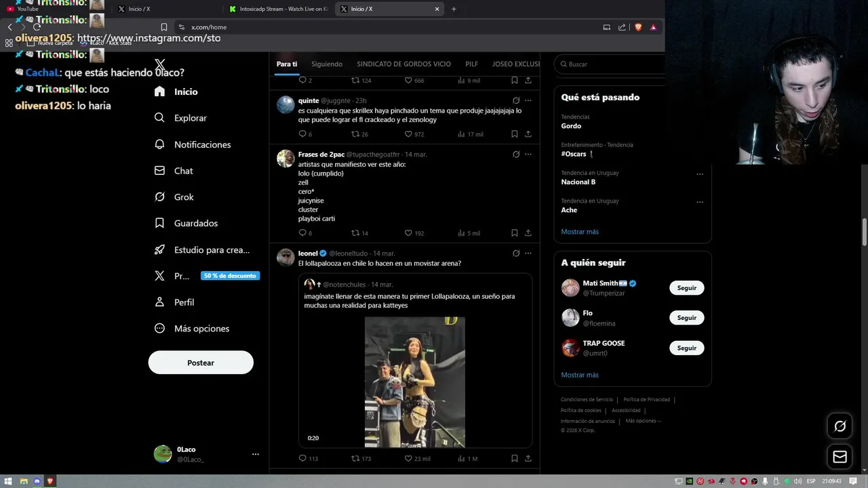The height and width of the screenshot is (488, 868).
Task: Open the Gordo trending topic
Action: (x=571, y=126)
